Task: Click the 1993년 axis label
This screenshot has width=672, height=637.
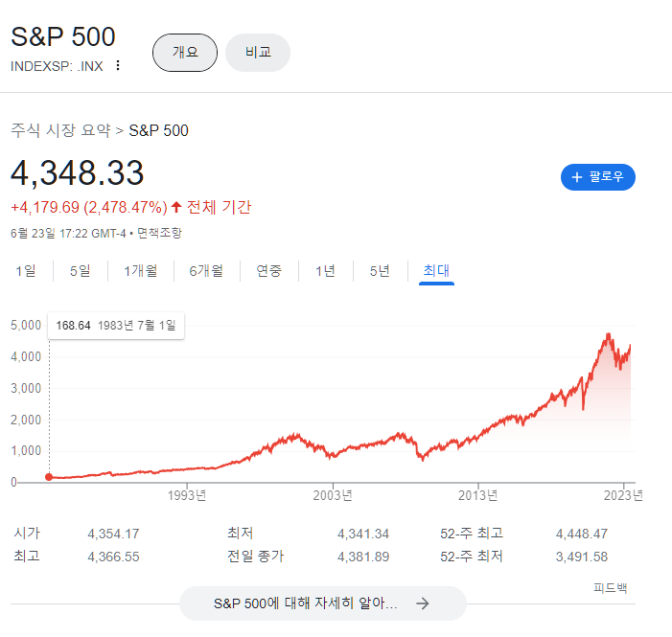Action: click(187, 495)
